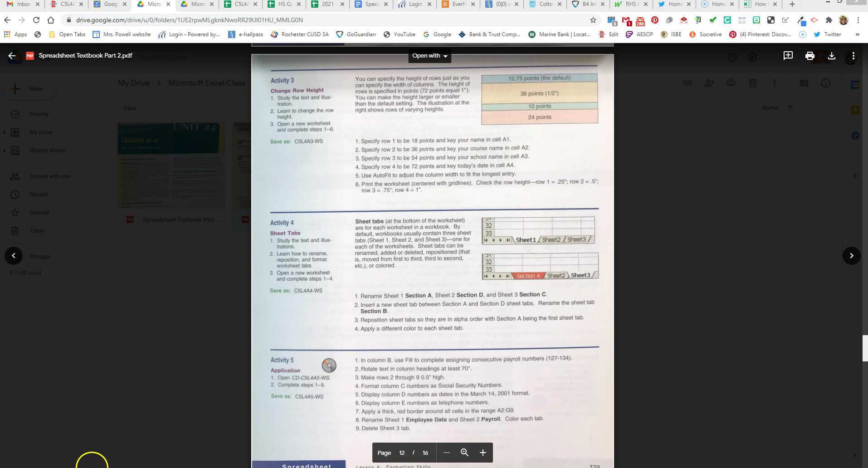Print the open PDF document
868x468 pixels.
coord(809,56)
